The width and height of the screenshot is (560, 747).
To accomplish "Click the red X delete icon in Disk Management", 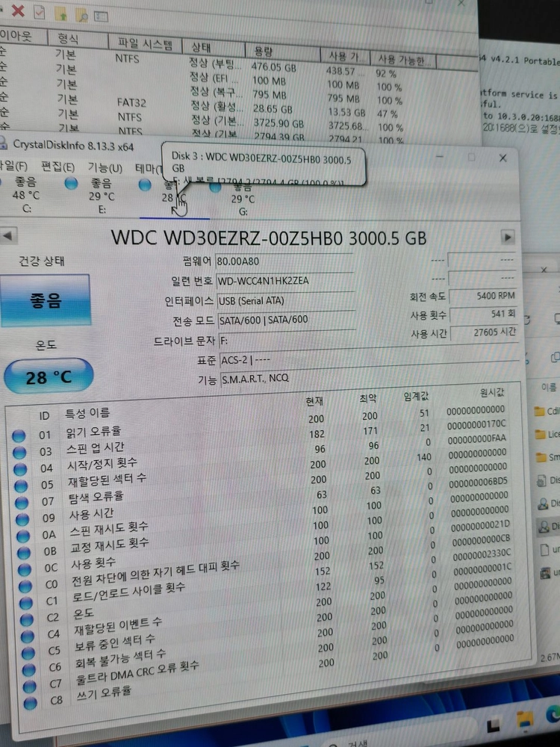I will [x=18, y=10].
